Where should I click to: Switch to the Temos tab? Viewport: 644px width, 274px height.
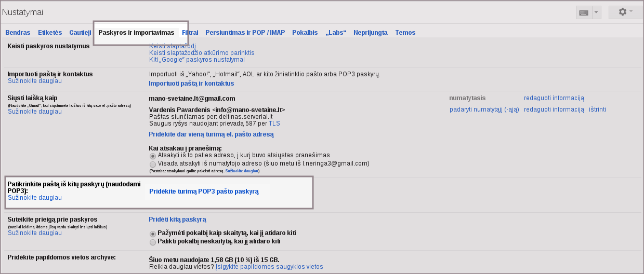[x=405, y=33]
